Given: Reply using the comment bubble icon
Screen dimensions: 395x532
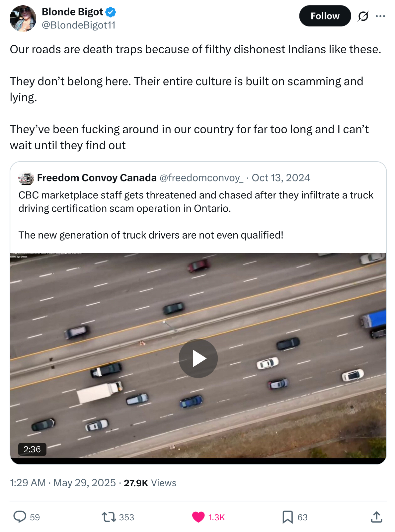Looking at the screenshot, I should (x=20, y=517).
